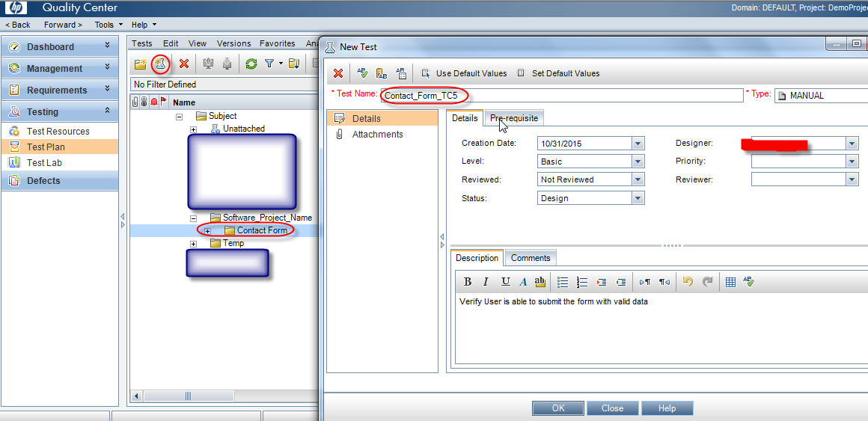Insert a table in the Description editor
868x421 pixels.
(730, 282)
